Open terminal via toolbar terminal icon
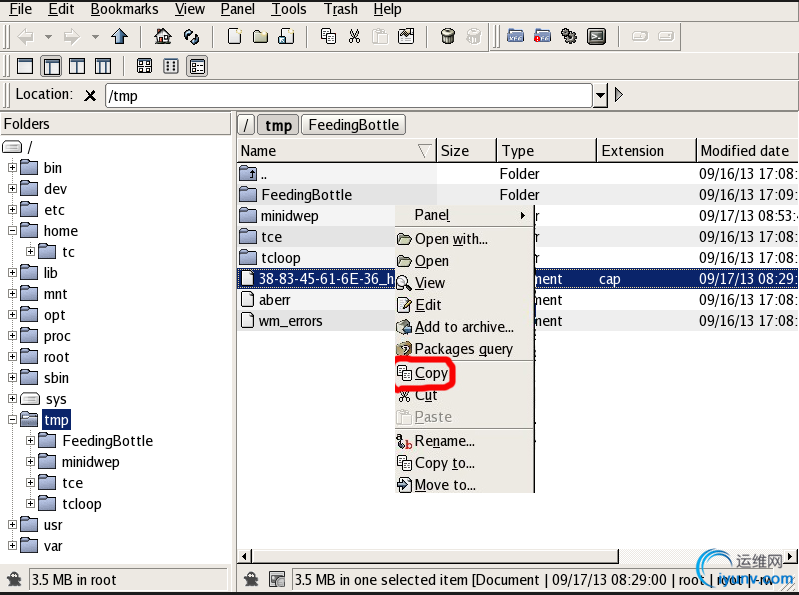 [596, 37]
